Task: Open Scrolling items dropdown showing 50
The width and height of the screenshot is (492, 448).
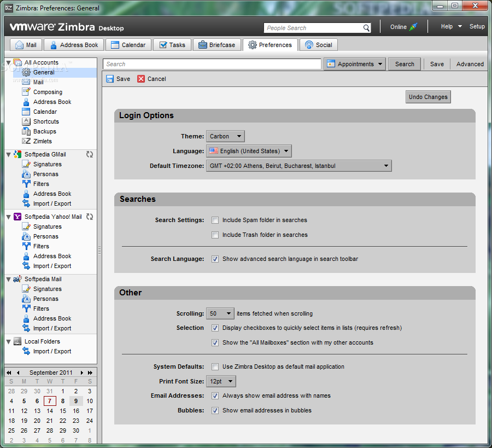Action: tap(220, 313)
